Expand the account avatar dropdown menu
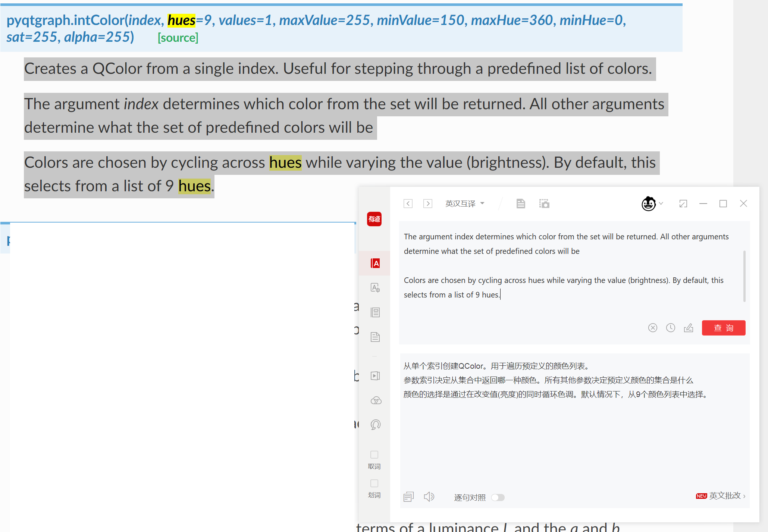Viewport: 768px width, 532px height. 653,204
